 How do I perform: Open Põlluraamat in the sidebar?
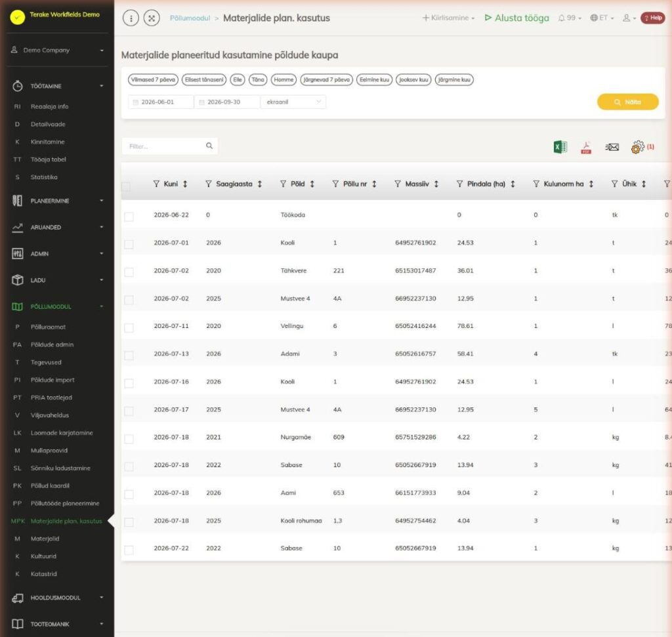pyautogui.click(x=48, y=327)
